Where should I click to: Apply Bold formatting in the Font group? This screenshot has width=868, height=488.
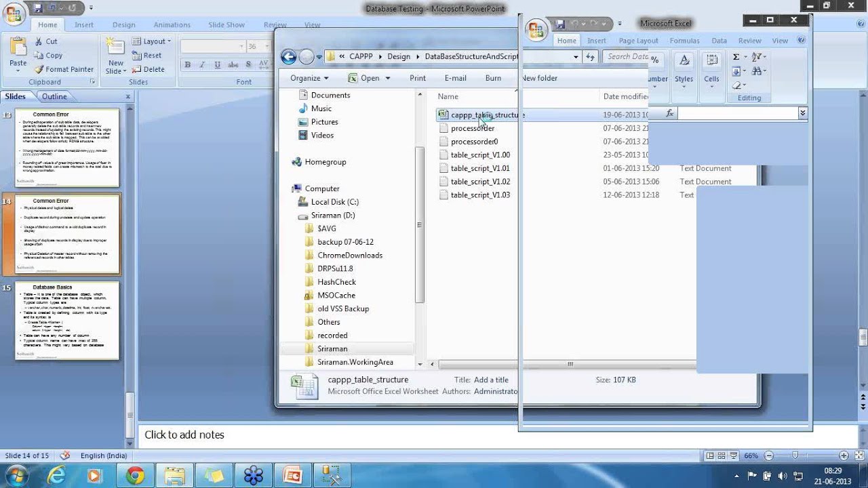tap(187, 65)
